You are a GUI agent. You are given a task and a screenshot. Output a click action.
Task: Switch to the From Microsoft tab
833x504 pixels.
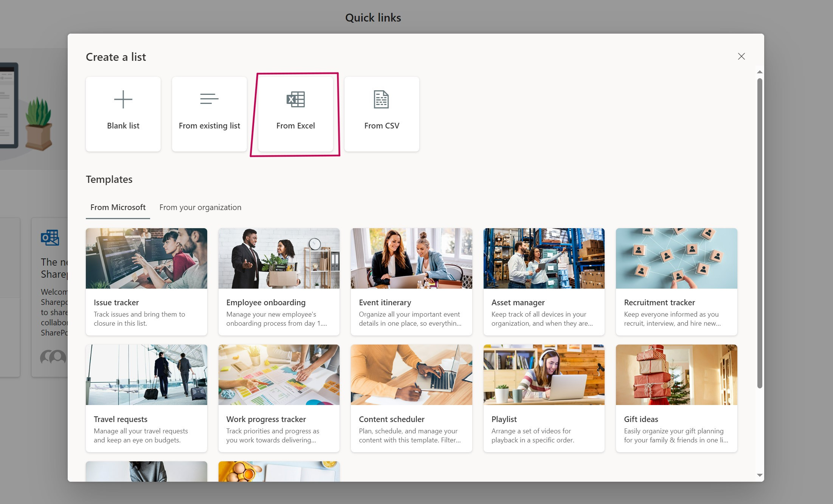[x=118, y=207]
